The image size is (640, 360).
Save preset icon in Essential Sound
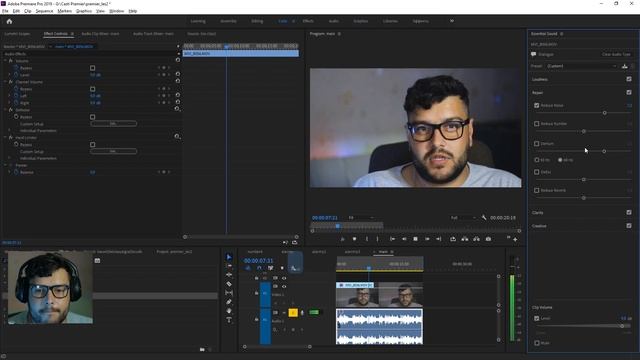[624, 66]
